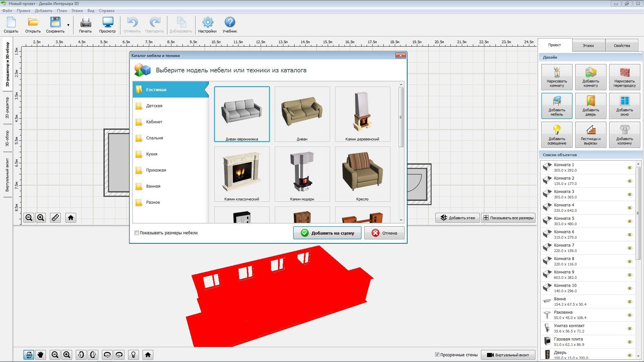This screenshot has height=362, width=644.
Task: Click the Печать printer icon
Action: point(86,25)
